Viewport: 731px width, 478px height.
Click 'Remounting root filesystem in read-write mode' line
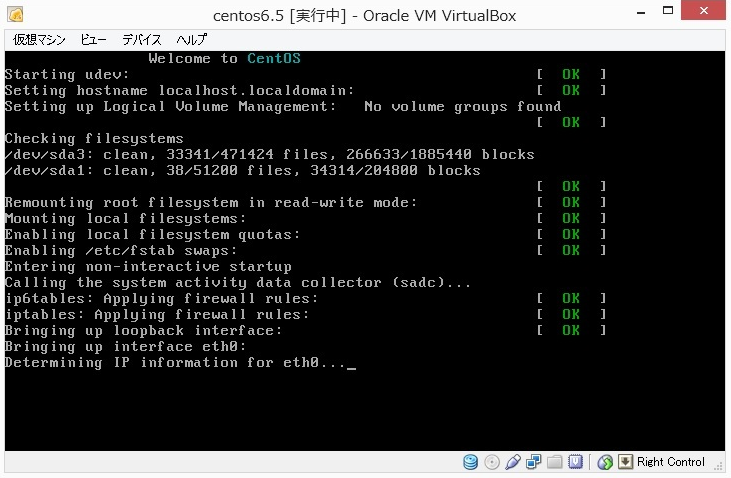211,202
